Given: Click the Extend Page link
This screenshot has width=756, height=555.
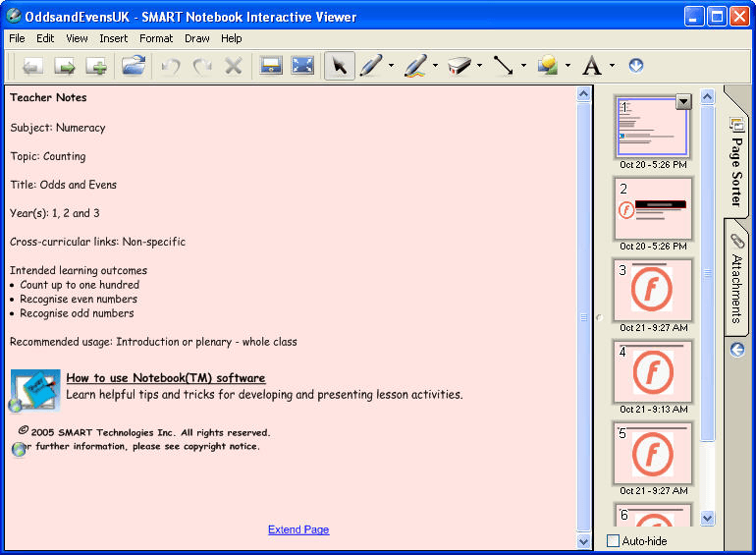Looking at the screenshot, I should (x=298, y=529).
